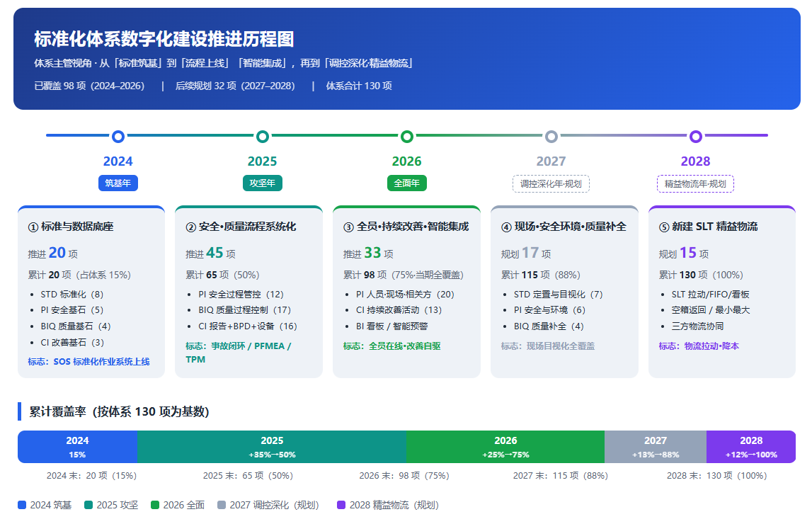The width and height of the screenshot is (812, 524).
Task: Click list item PI 人员·现场·相关方 (20)
Action: tap(405, 294)
